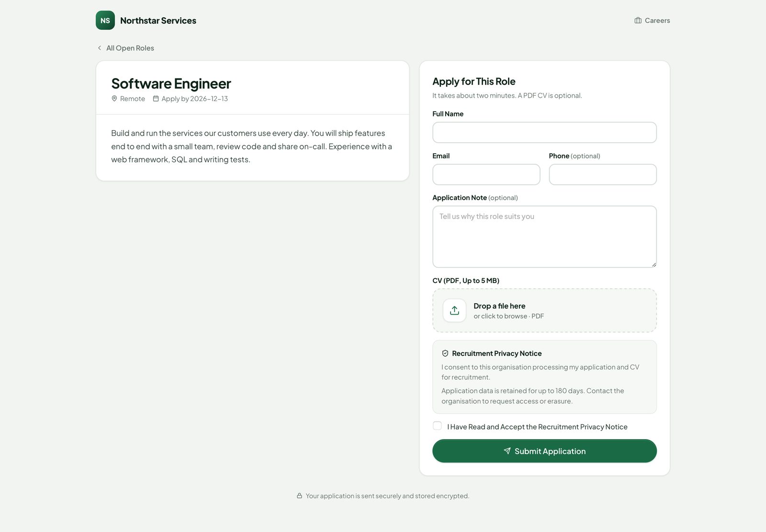Click into the Application Note textarea
The height and width of the screenshot is (532, 766).
[544, 237]
